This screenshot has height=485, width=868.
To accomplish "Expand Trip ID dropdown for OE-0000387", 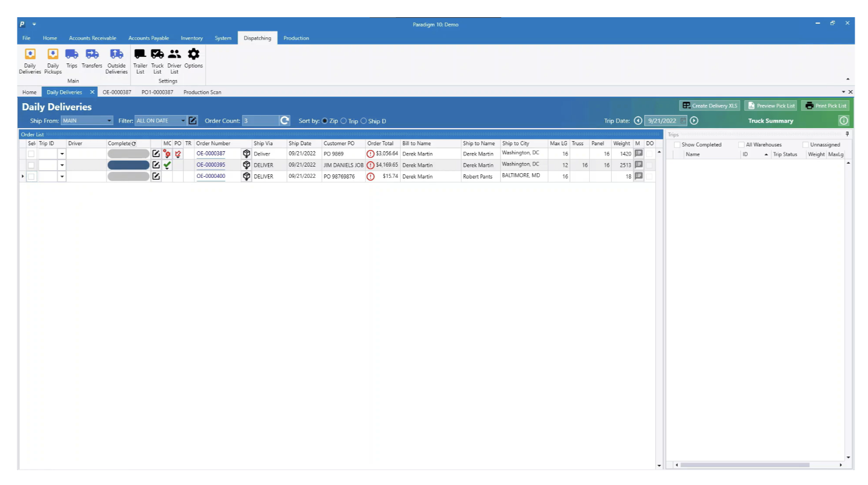I will click(x=62, y=154).
